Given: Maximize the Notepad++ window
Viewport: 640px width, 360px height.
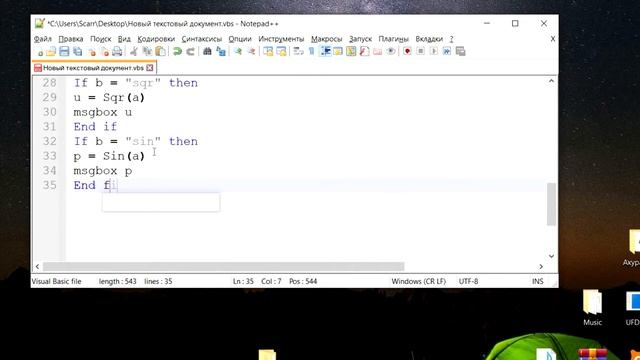Looking at the screenshot, I should tap(515, 24).
